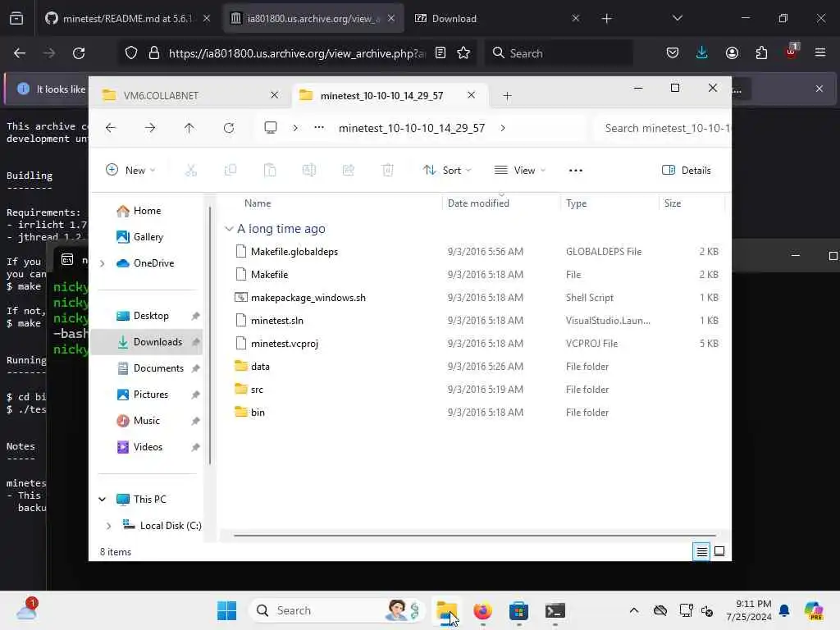Image resolution: width=840 pixels, height=630 pixels.
Task: Expand hidden breadcrumb path ellipsis
Action: coord(319,127)
